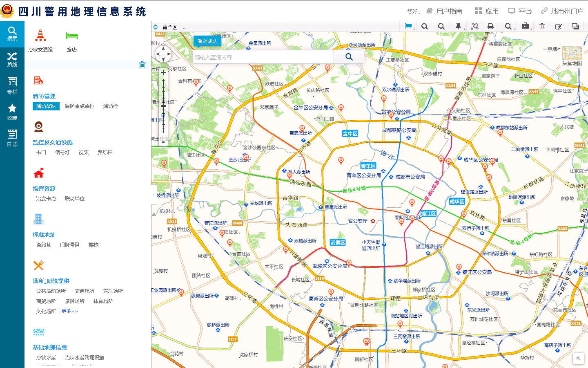This screenshot has width=588, height=368.
Task: Toggle the 消防栓 layer option
Action: 110,106
